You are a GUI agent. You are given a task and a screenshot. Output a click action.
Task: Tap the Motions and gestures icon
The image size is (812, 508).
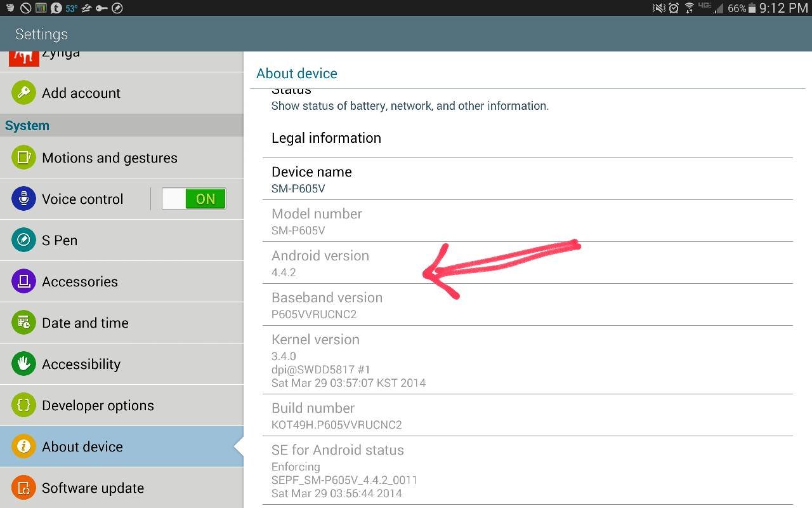(23, 157)
